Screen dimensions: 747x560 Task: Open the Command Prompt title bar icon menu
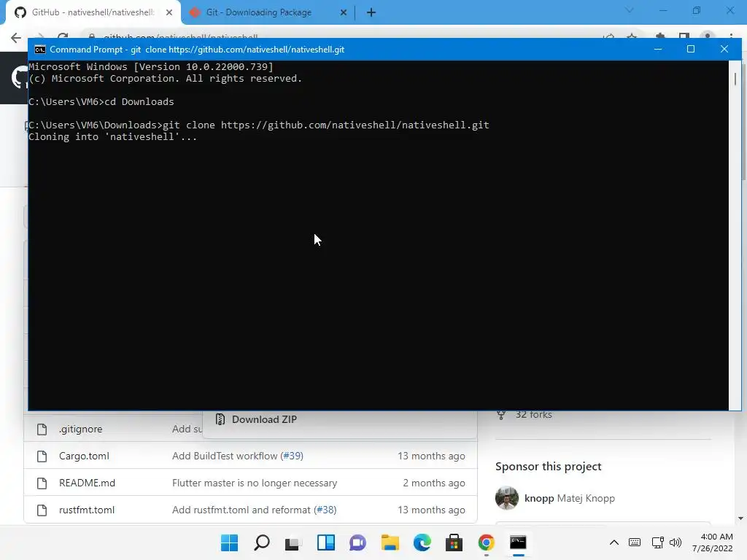pos(40,50)
